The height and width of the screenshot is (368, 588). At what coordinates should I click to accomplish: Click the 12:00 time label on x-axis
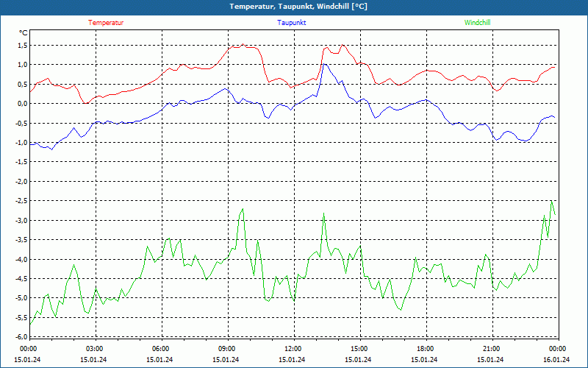pyautogui.click(x=293, y=349)
